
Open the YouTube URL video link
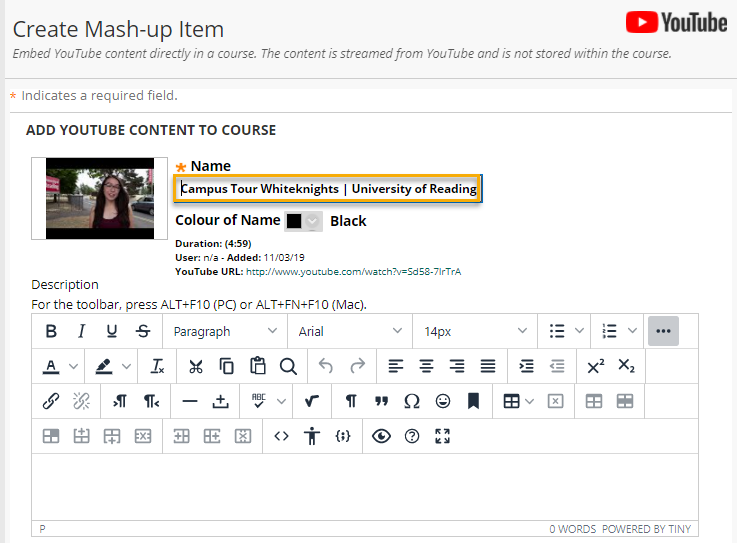[x=353, y=272]
